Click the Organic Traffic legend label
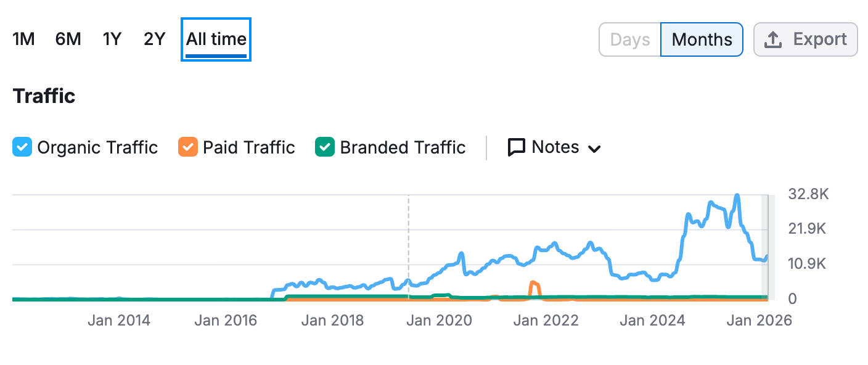 [x=97, y=148]
